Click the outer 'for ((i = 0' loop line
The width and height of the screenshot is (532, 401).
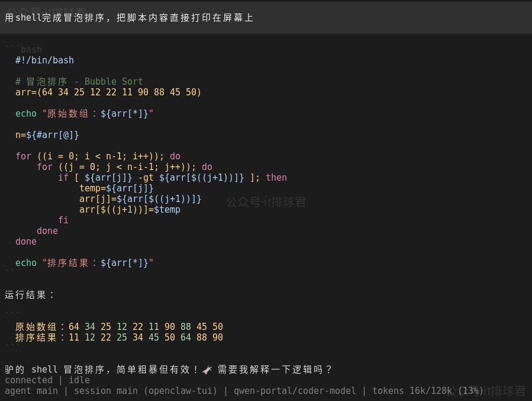pos(98,156)
